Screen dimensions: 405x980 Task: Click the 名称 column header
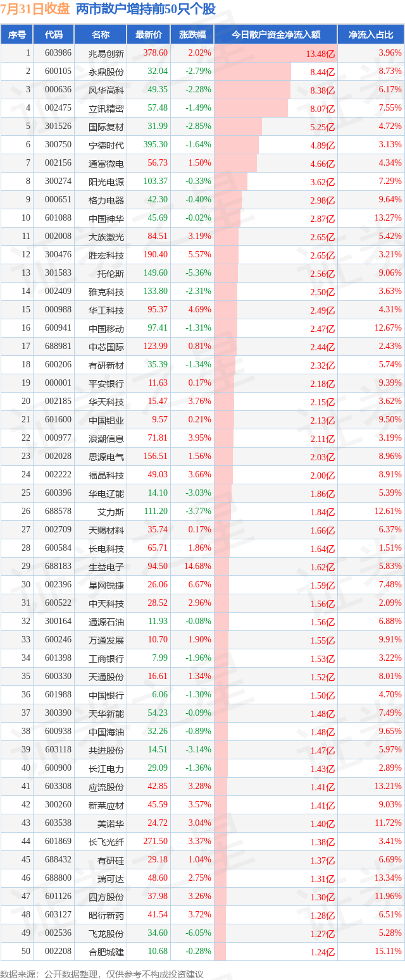pos(101,35)
